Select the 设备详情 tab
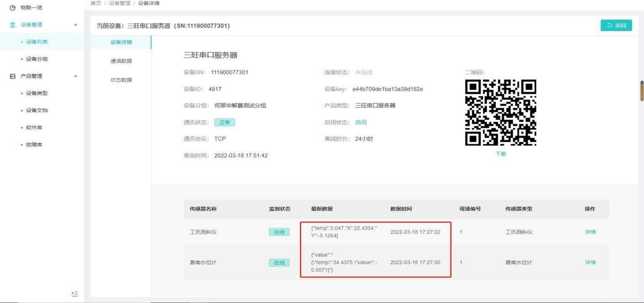This screenshot has width=644, height=303. coord(120,43)
